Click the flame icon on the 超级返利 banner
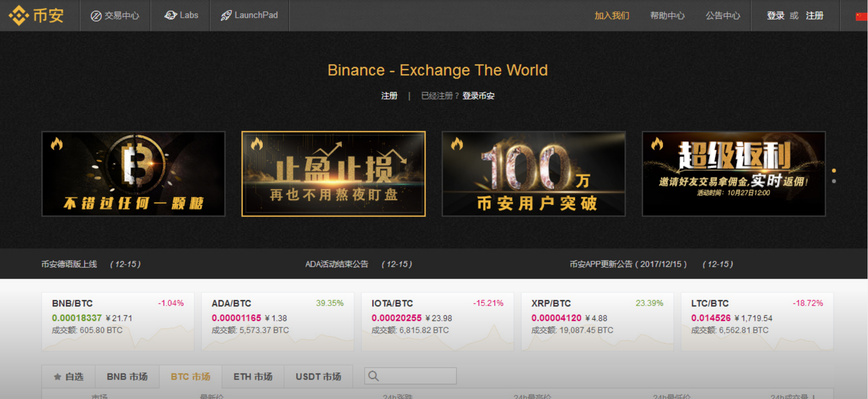Screen dimensions: 868x399 657,144
